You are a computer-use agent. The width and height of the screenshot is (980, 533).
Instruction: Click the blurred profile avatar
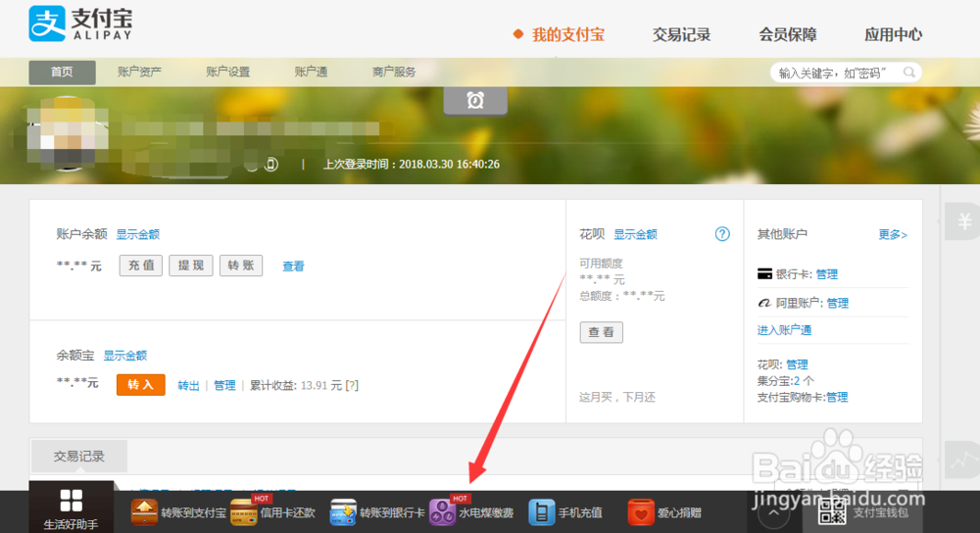click(x=67, y=133)
